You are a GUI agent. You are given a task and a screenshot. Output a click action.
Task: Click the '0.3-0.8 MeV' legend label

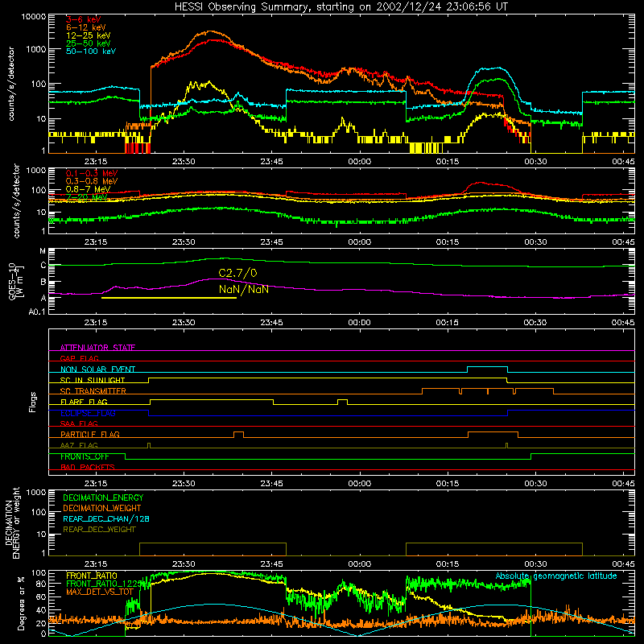91,182
